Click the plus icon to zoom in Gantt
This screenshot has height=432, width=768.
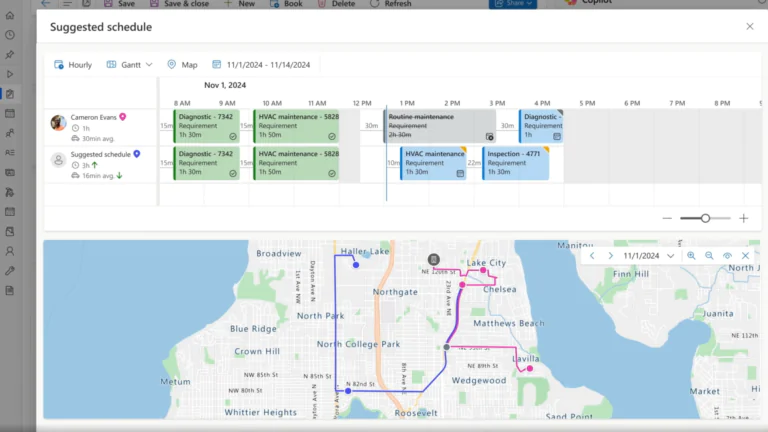click(743, 218)
